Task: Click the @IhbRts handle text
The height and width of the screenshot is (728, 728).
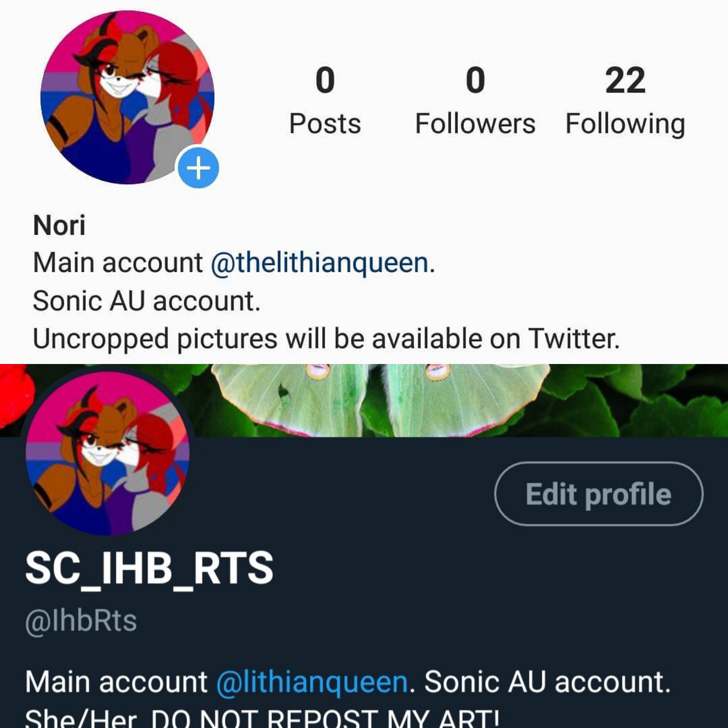Action: [x=81, y=621]
